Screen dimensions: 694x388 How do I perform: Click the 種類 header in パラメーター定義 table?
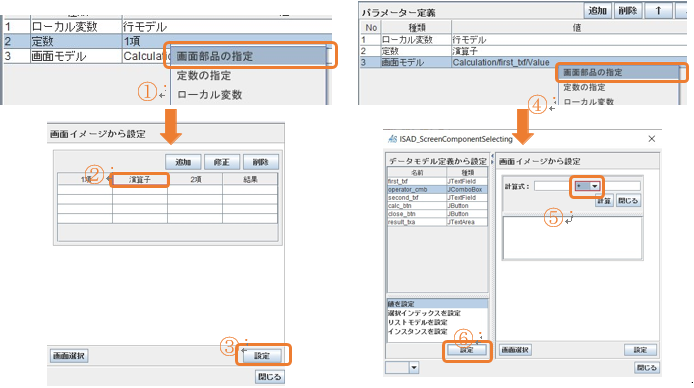click(416, 28)
